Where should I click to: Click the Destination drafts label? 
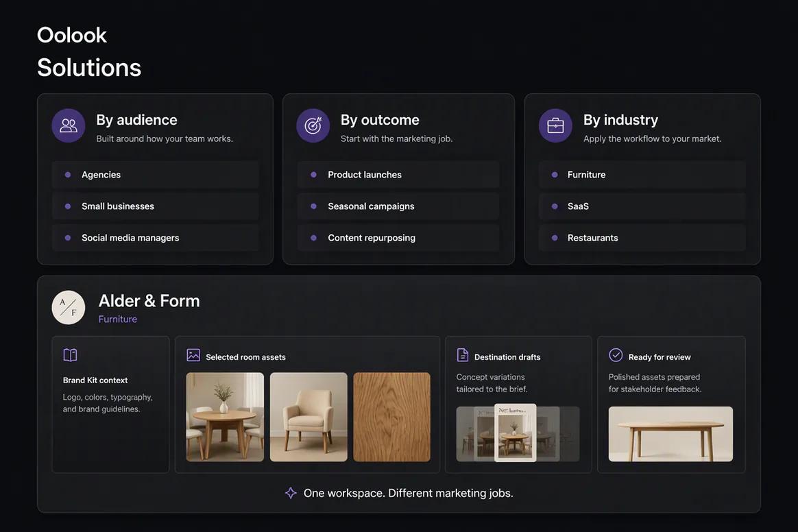click(x=507, y=357)
